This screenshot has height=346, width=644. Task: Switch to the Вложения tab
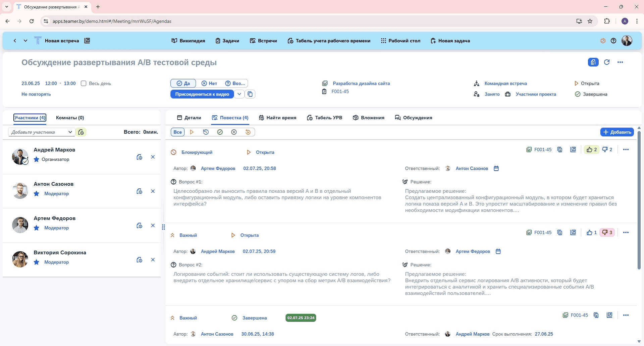click(x=369, y=118)
